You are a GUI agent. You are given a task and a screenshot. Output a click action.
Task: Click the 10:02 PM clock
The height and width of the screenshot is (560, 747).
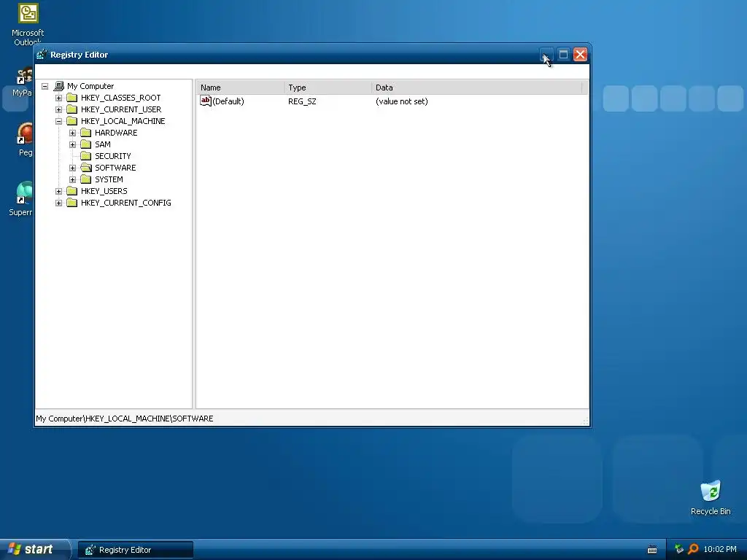(x=720, y=549)
